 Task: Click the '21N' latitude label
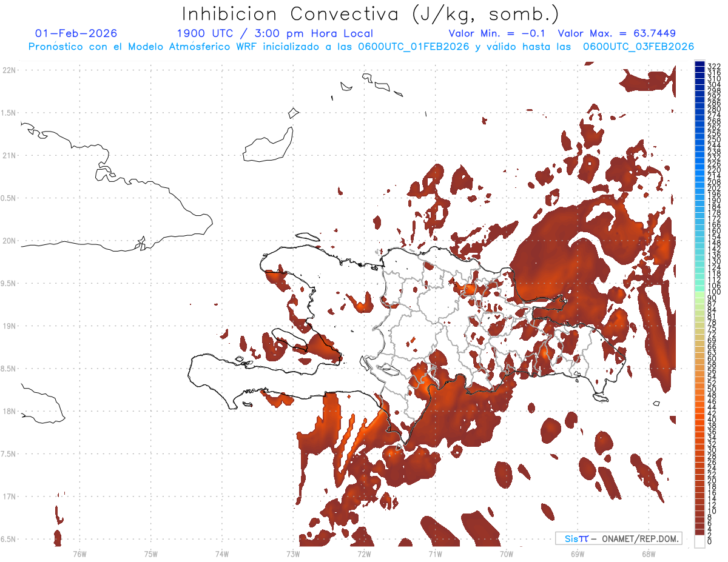pos(9,156)
